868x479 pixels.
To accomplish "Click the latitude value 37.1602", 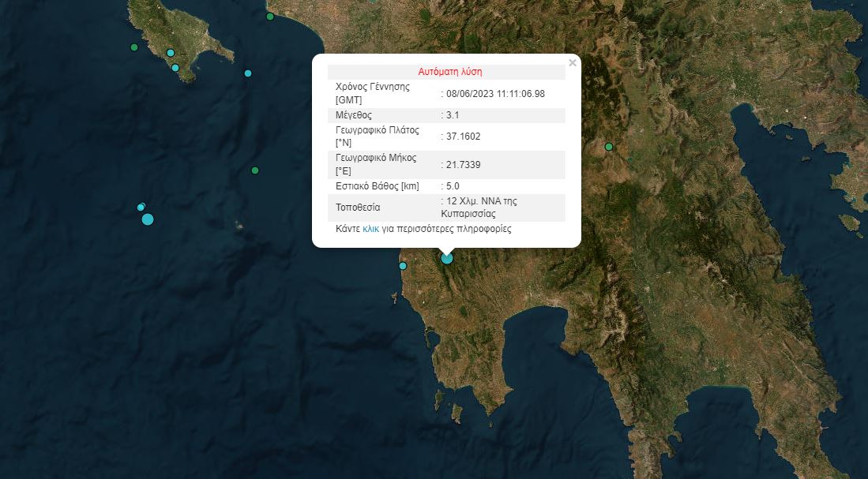I will (x=464, y=137).
